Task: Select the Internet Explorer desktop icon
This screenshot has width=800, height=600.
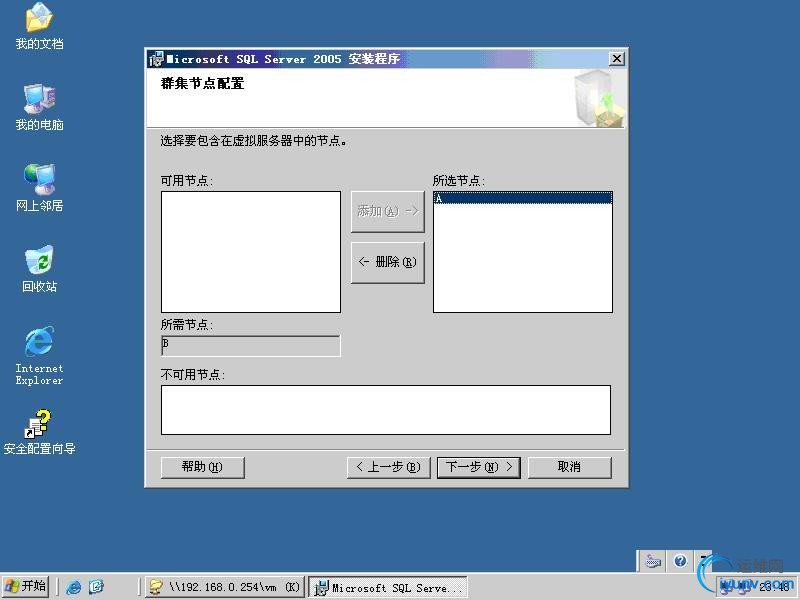Action: 39,356
